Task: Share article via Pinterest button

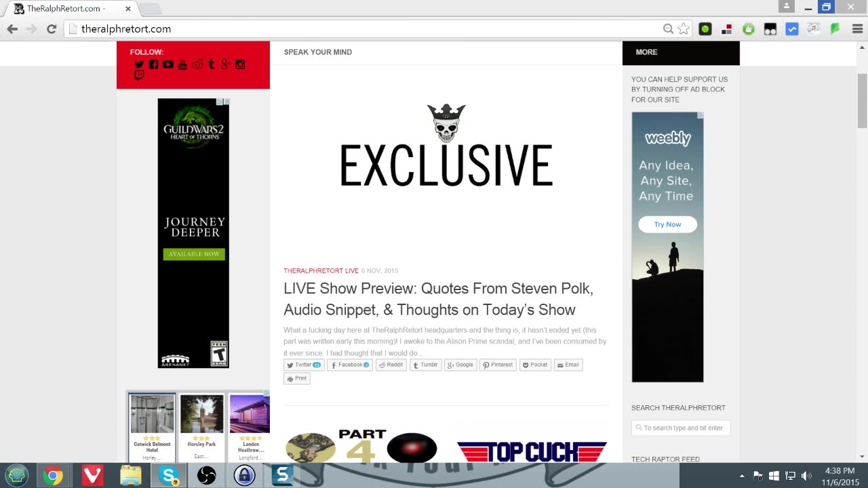Action: [498, 365]
